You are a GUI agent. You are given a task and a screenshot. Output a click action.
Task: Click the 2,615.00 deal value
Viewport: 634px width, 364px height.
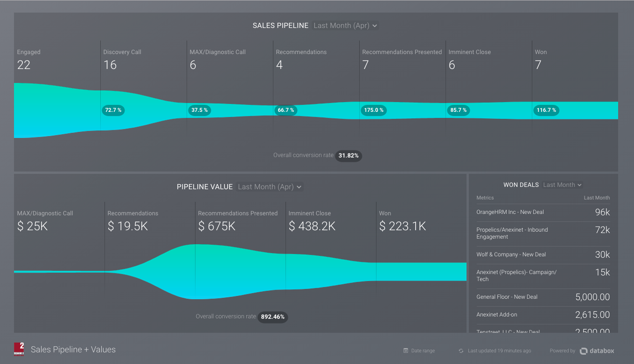point(592,315)
